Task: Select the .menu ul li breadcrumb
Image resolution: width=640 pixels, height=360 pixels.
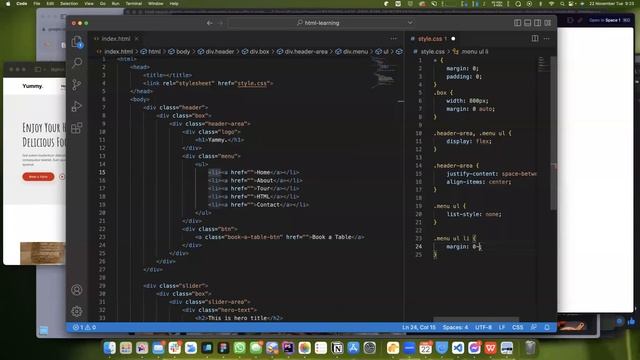Action: coord(471,51)
